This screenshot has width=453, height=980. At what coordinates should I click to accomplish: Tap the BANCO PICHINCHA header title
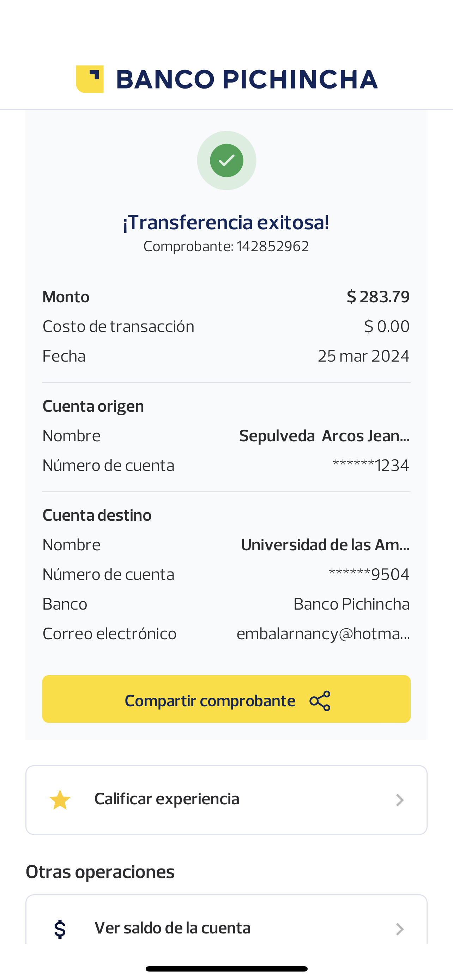247,79
